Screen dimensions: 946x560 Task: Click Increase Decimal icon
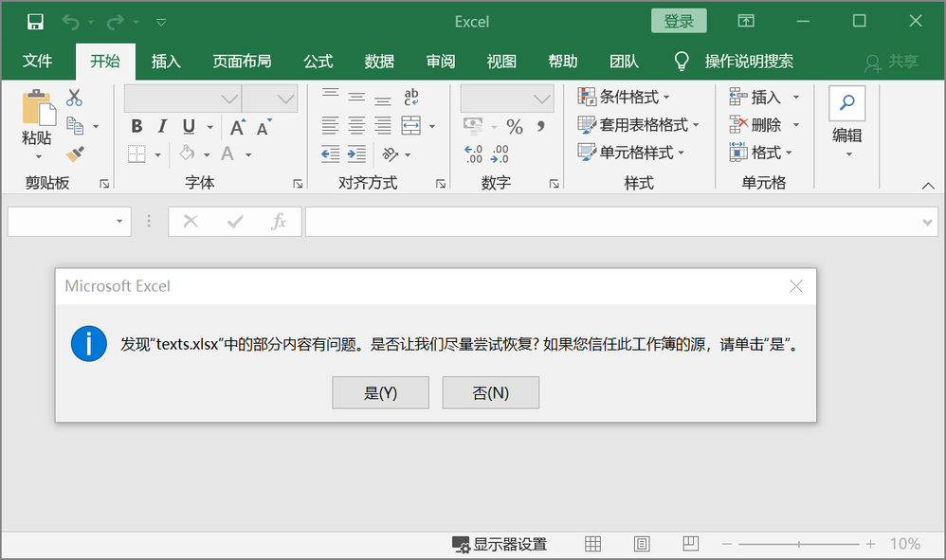pos(474,154)
